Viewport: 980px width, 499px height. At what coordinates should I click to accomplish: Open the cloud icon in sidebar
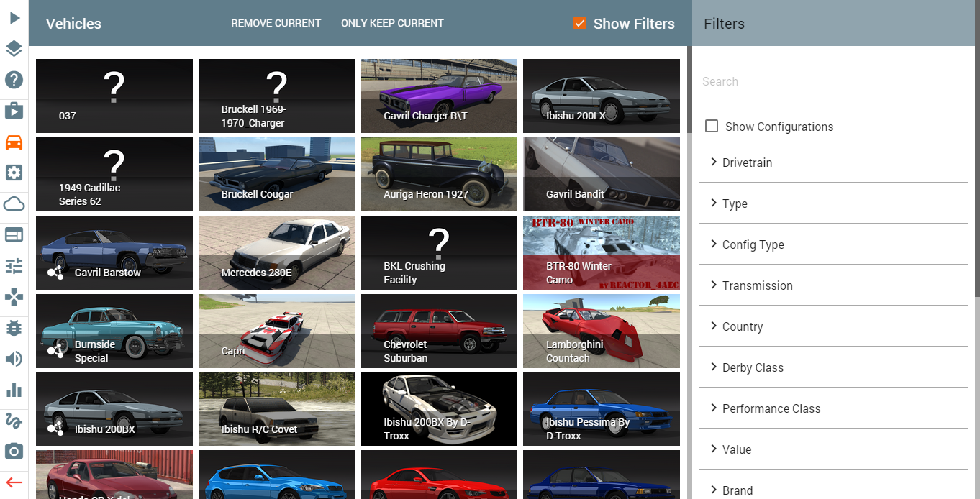[x=14, y=203]
